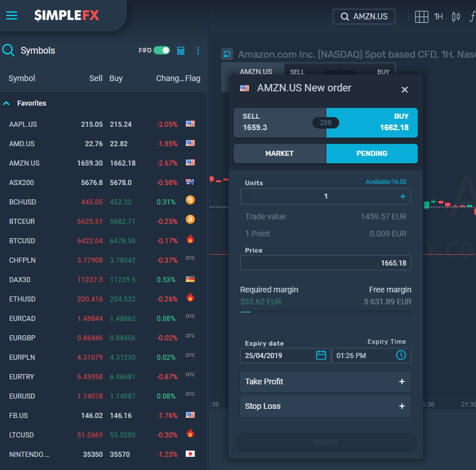Toggle the FIFO switch off

coord(162,50)
